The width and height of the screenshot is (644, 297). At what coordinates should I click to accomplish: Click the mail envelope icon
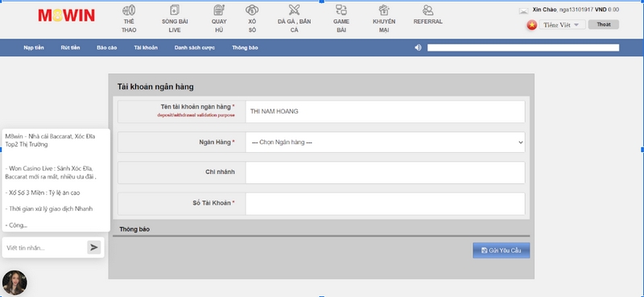(524, 11)
